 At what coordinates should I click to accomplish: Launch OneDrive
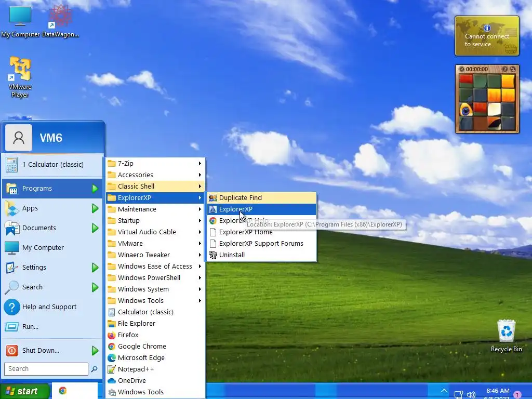(x=156, y=380)
